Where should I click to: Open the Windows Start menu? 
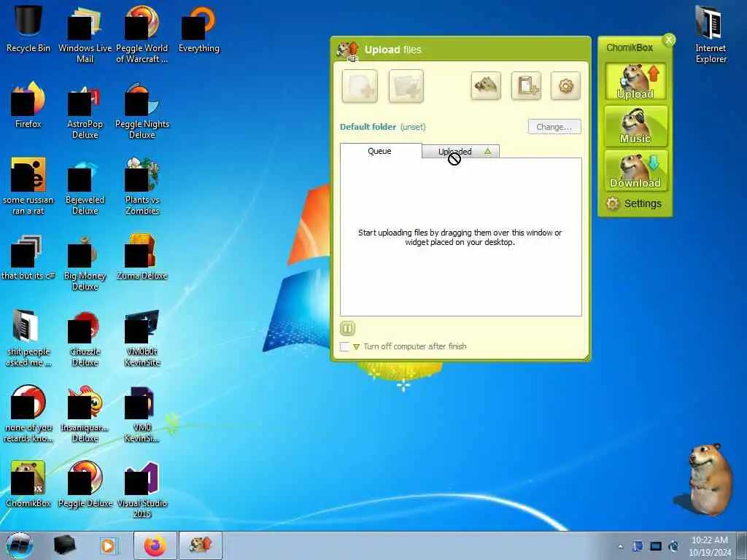coord(20,545)
